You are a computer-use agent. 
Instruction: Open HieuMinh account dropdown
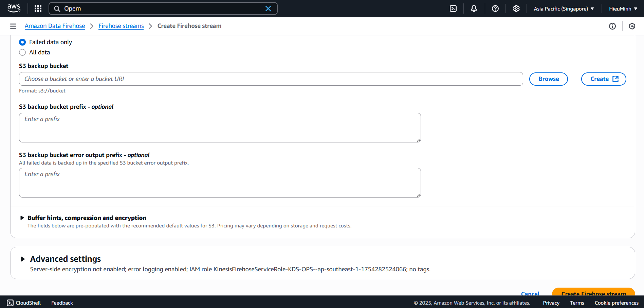(623, 8)
